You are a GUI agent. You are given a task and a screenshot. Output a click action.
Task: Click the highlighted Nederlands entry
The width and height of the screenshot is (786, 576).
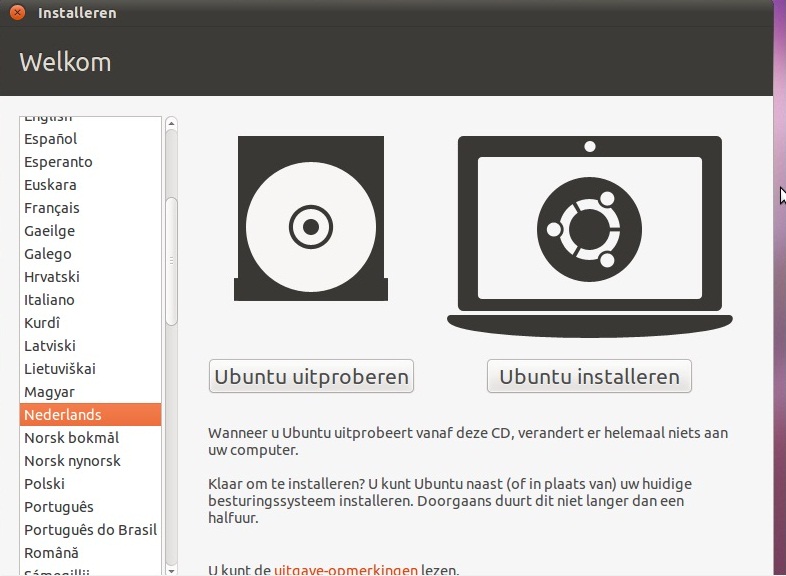point(90,415)
